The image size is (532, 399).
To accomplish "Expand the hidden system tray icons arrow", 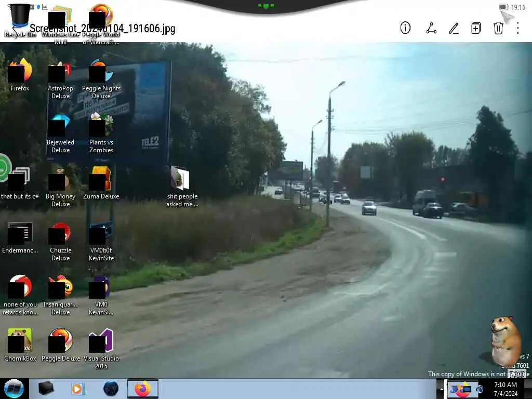I will click(442, 389).
